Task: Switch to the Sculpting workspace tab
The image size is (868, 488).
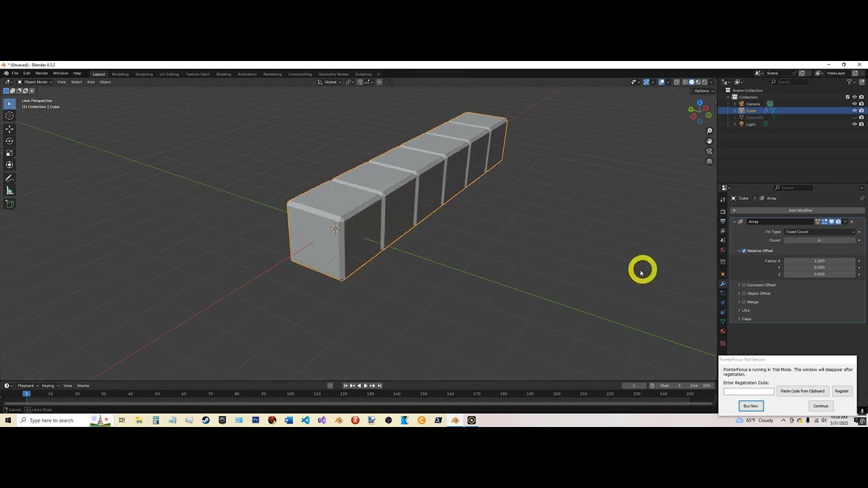Action: pos(144,74)
